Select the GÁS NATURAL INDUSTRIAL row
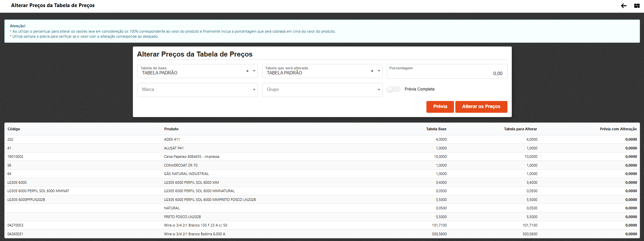Image resolution: width=644 pixels, height=241 pixels. tap(186, 174)
